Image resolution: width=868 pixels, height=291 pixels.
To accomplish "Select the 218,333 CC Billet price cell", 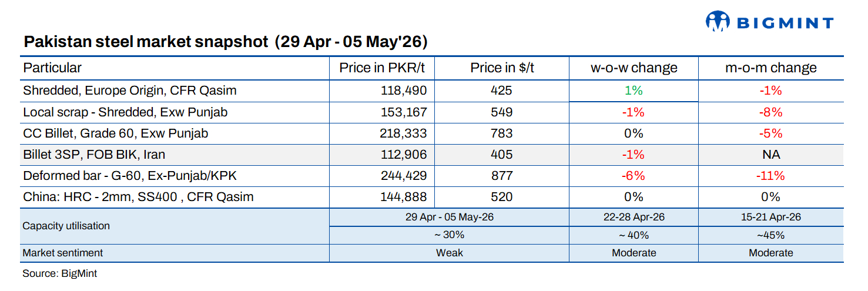I will [x=403, y=133].
